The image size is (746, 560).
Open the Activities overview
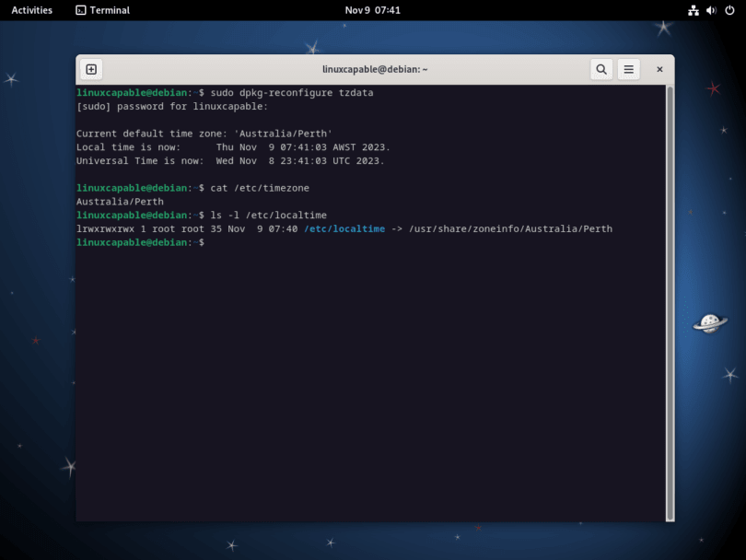[30, 10]
